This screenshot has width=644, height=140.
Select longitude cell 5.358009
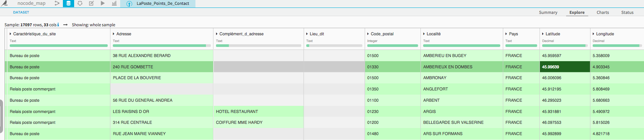click(x=617, y=56)
